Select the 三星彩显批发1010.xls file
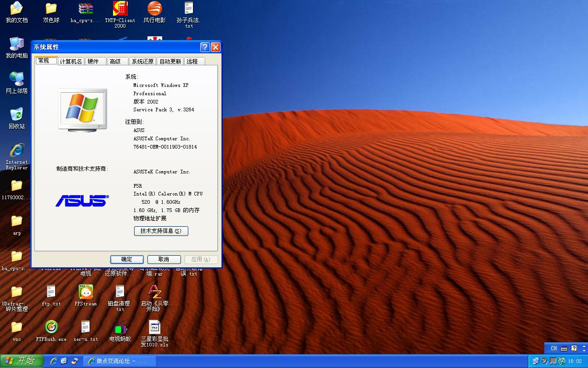Image resolution: width=588 pixels, height=368 pixels. click(154, 333)
